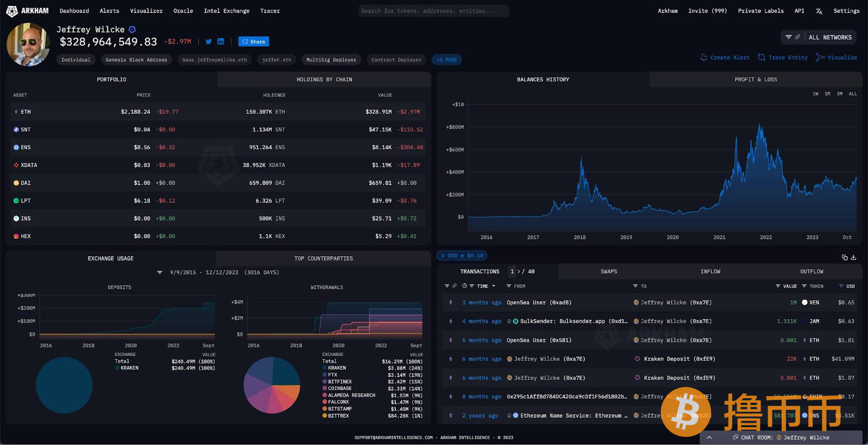Click the MultiSig Deployer tag
This screenshot has height=445, width=868.
click(x=331, y=60)
